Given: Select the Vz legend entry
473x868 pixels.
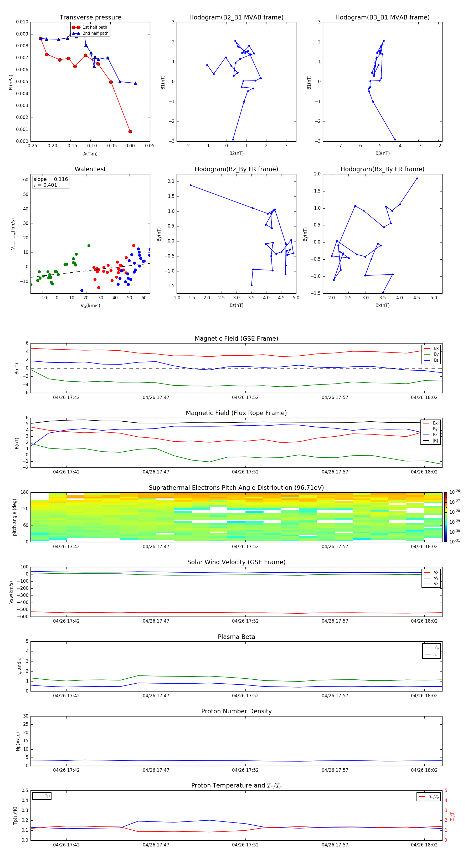Looking at the screenshot, I should [431, 584].
